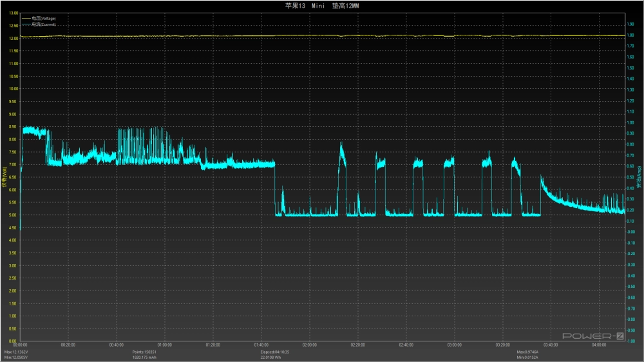The height and width of the screenshot is (362, 644).
Task: Click the 电流(Current) legend entry
Action: [39, 24]
